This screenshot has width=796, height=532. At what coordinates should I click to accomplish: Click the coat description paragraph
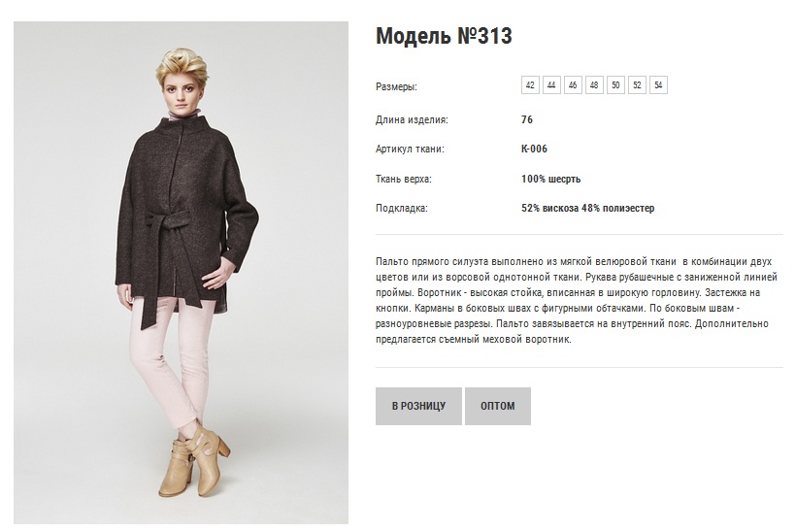coord(577,301)
